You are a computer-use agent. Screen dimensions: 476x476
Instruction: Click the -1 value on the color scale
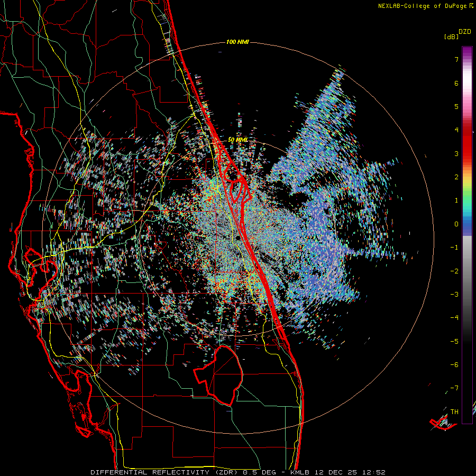pyautogui.click(x=454, y=248)
